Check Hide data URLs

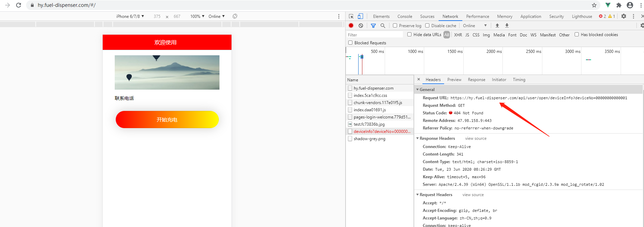pos(409,34)
